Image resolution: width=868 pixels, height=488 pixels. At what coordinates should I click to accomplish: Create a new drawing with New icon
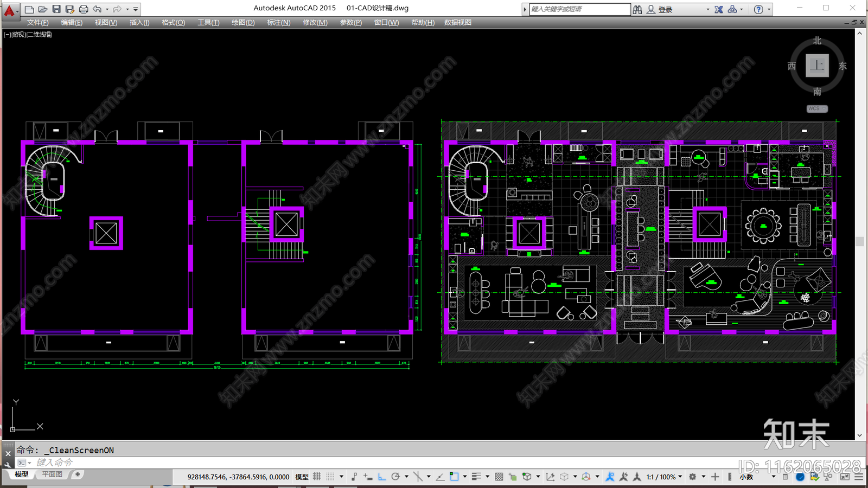(29, 9)
